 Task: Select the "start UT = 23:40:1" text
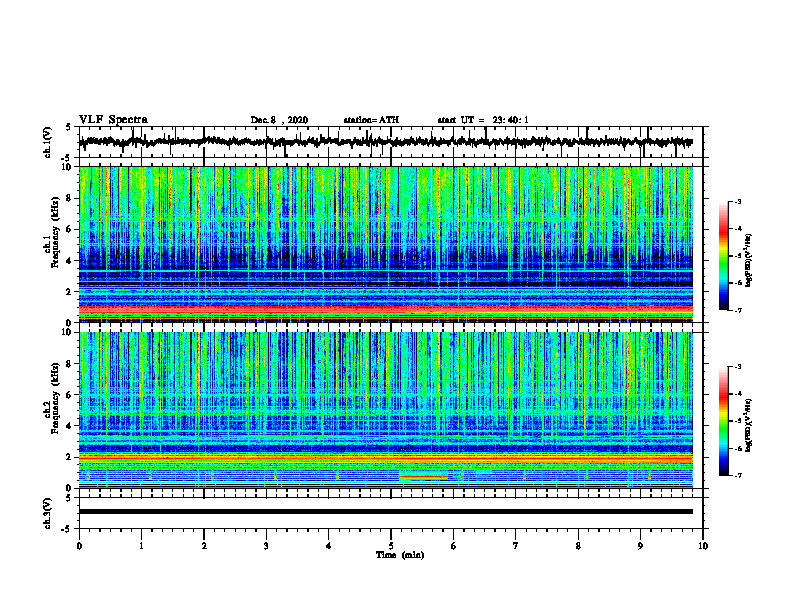(x=483, y=120)
